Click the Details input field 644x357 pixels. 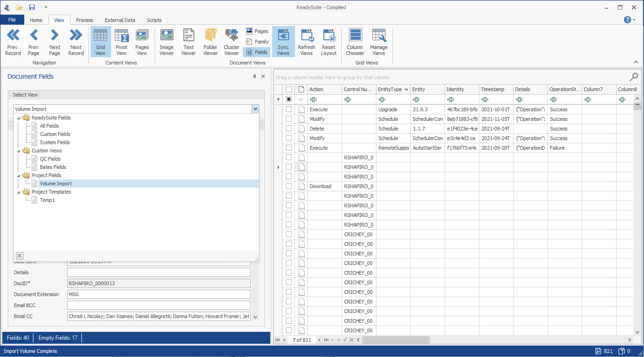pos(159,272)
